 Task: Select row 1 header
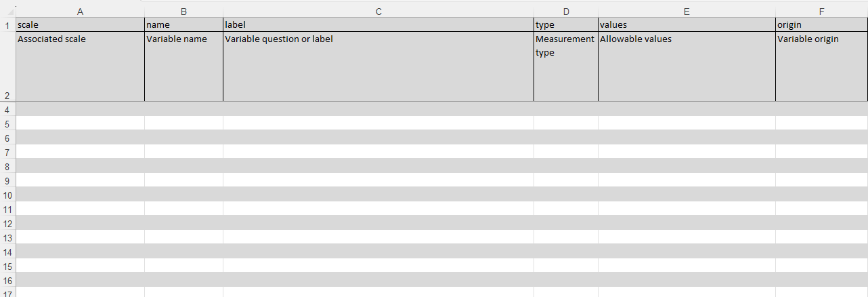[x=7, y=25]
